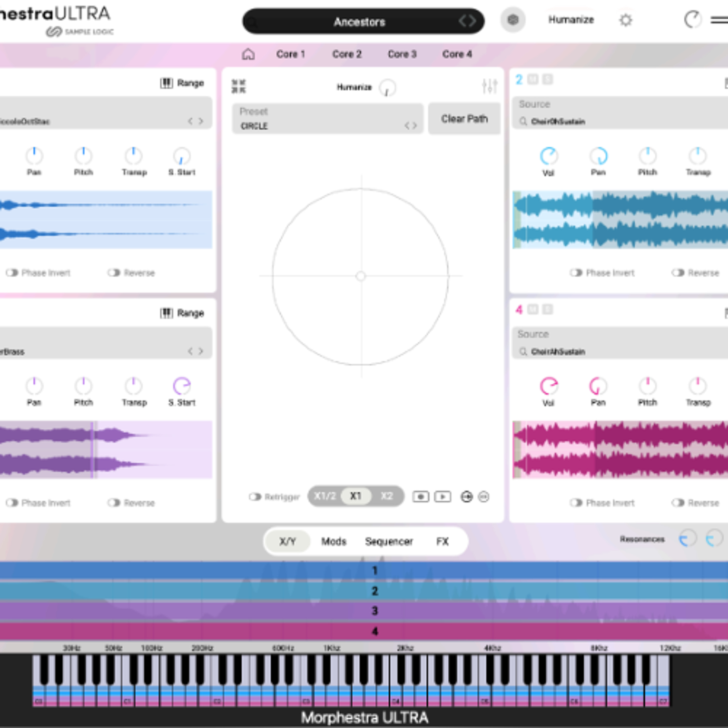Open the ChoirOhSustain source selector

pyautogui.click(x=620, y=113)
